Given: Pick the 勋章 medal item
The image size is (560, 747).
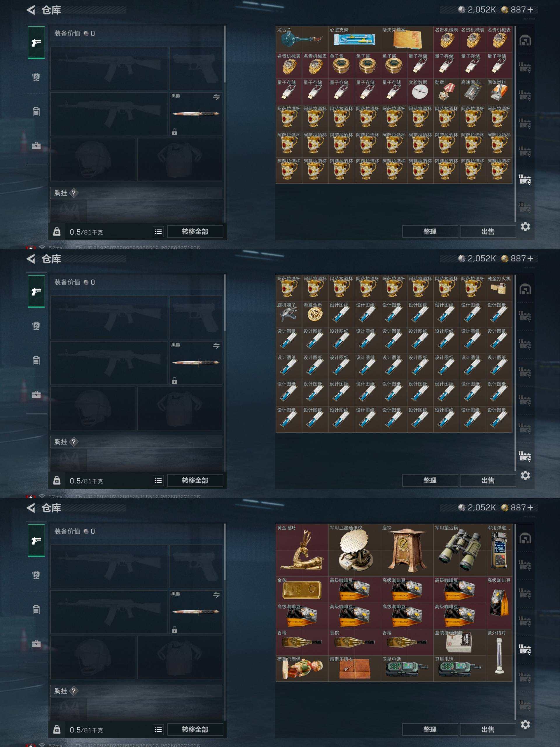Looking at the screenshot, I should point(446,92).
